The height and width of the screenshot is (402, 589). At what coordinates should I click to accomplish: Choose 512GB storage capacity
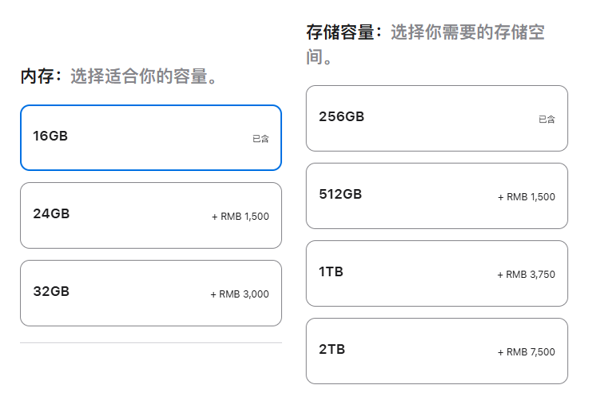pos(437,196)
